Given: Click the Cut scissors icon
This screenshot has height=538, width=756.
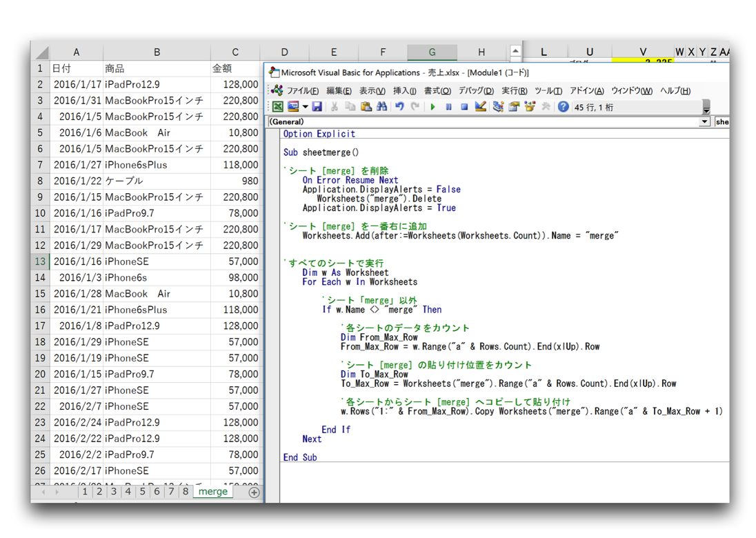Looking at the screenshot, I should tap(334, 106).
